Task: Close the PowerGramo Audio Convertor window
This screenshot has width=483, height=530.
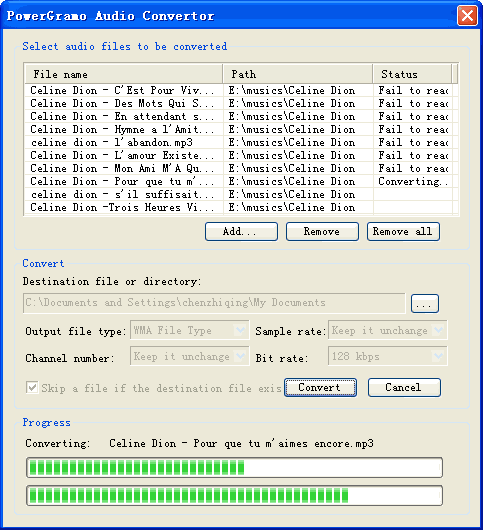Action: click(x=467, y=16)
